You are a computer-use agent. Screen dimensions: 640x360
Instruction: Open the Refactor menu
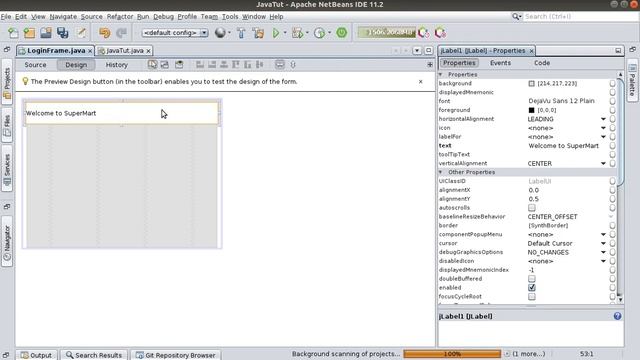coord(120,17)
